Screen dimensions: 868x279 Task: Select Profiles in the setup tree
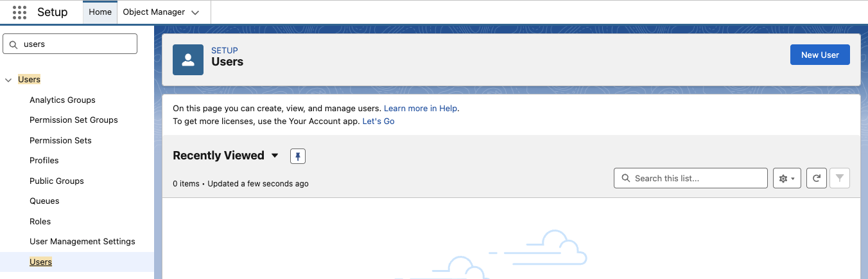pyautogui.click(x=44, y=161)
